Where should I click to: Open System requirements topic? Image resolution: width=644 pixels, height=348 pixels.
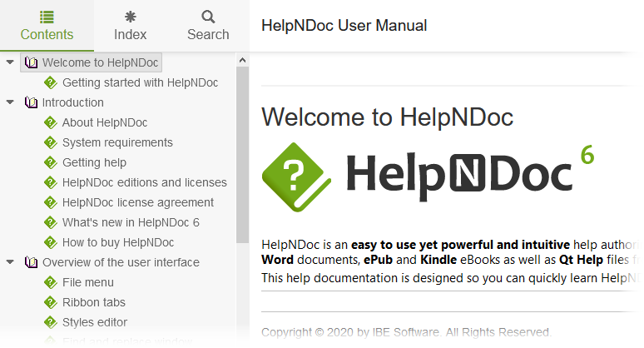point(117,142)
